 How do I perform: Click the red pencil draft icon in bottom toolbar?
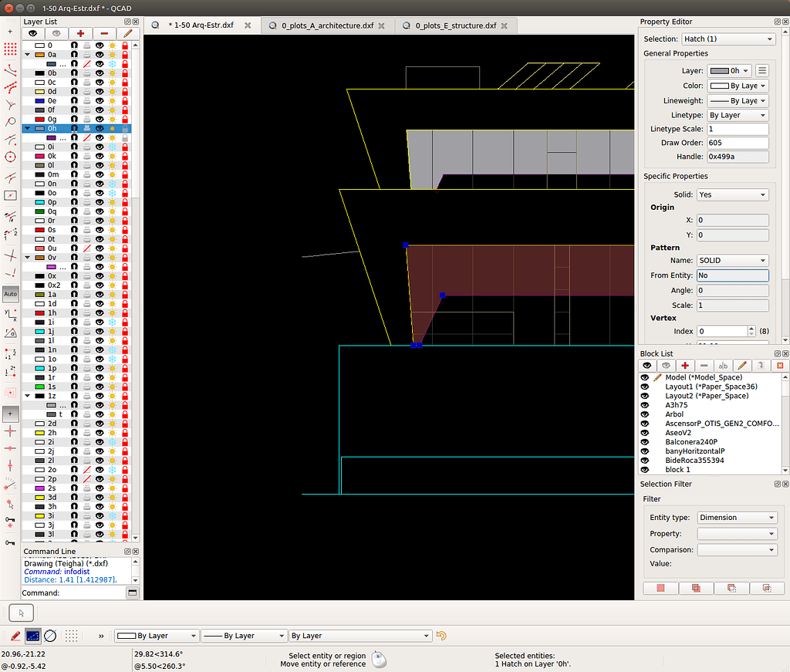[15, 636]
